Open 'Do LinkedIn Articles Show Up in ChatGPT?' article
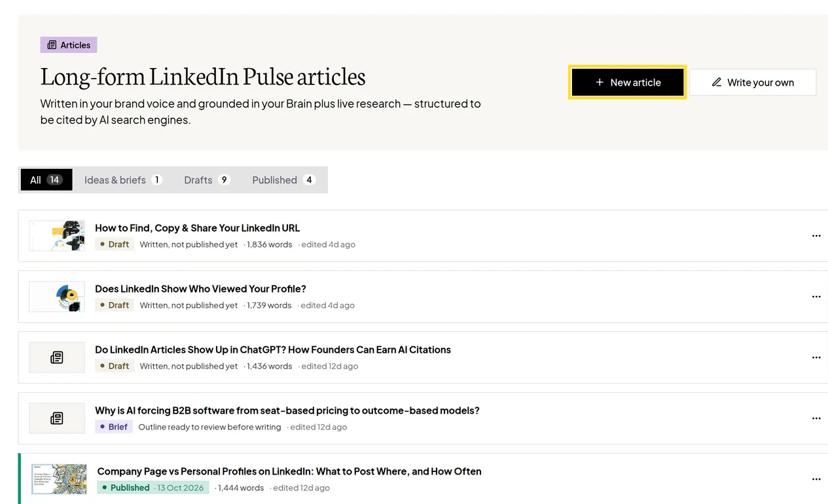Viewport: 828px width, 504px height. [273, 350]
